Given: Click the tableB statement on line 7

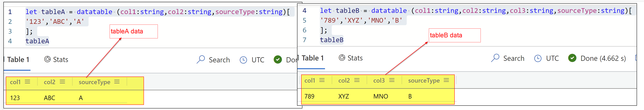Looking at the screenshot, I should (x=332, y=40).
